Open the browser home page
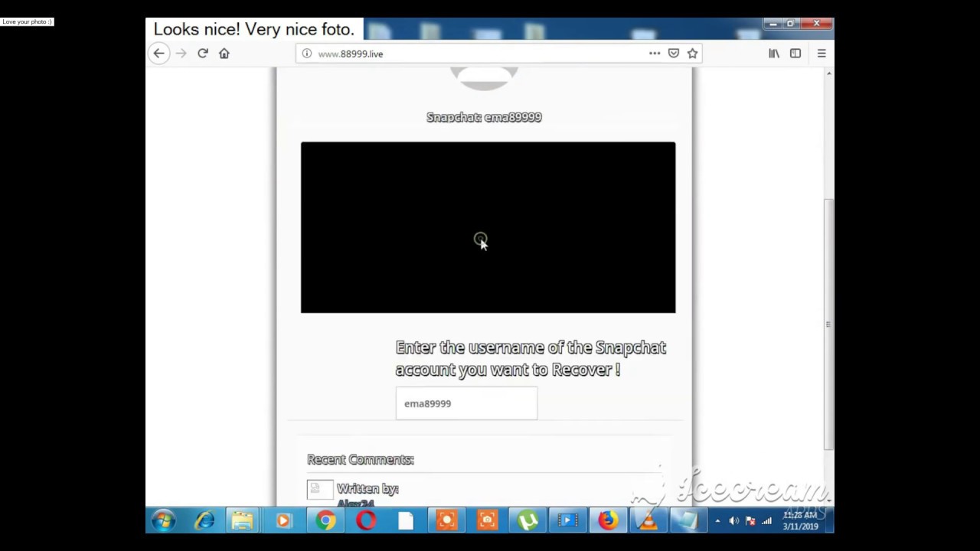 224,54
